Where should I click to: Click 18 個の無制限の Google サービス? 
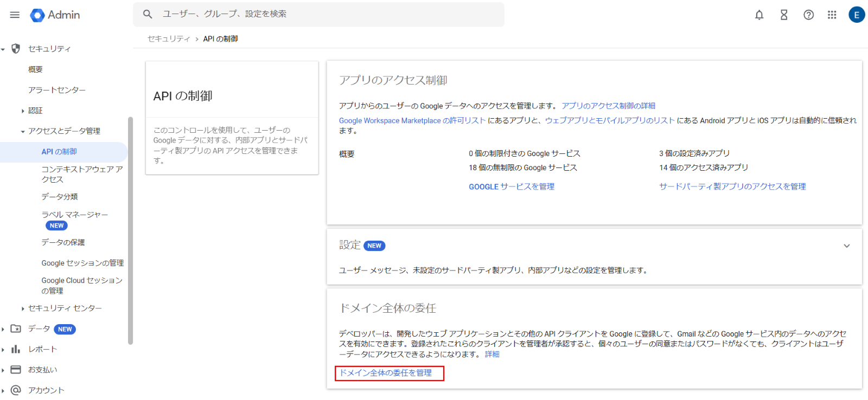[523, 167]
